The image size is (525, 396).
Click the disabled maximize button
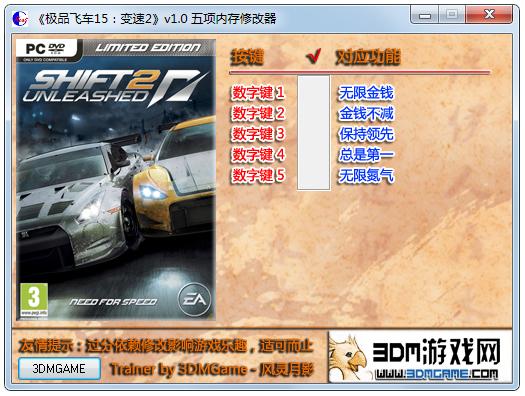pos(452,15)
